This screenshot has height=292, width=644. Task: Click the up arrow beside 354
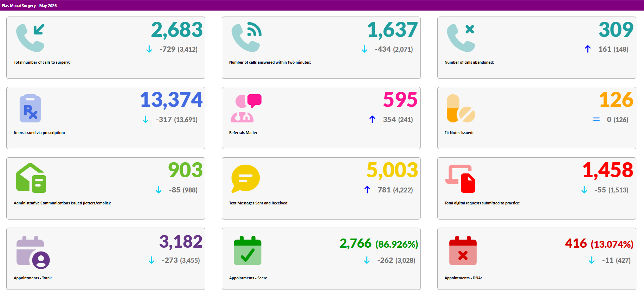pyautogui.click(x=372, y=119)
